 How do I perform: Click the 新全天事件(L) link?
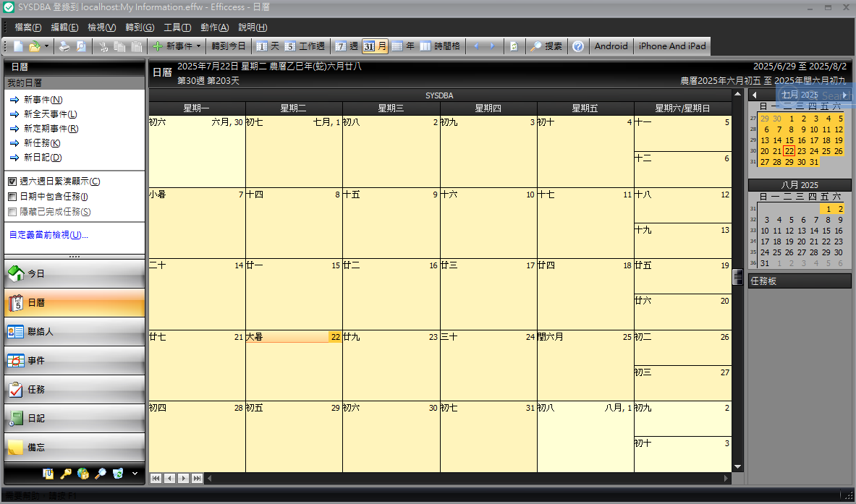coord(50,114)
